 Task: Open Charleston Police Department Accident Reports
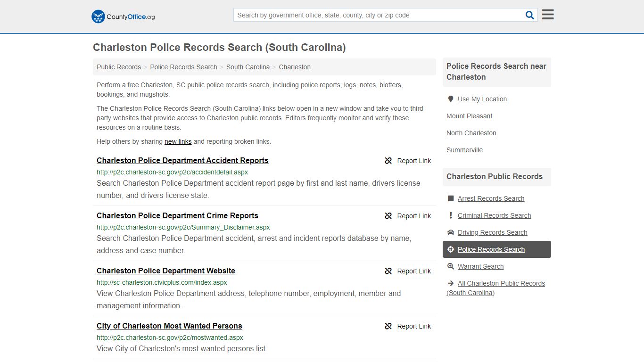coord(182,160)
